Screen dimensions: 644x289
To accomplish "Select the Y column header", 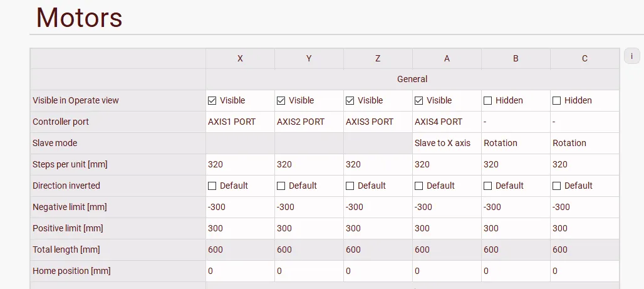I will pyautogui.click(x=309, y=58).
